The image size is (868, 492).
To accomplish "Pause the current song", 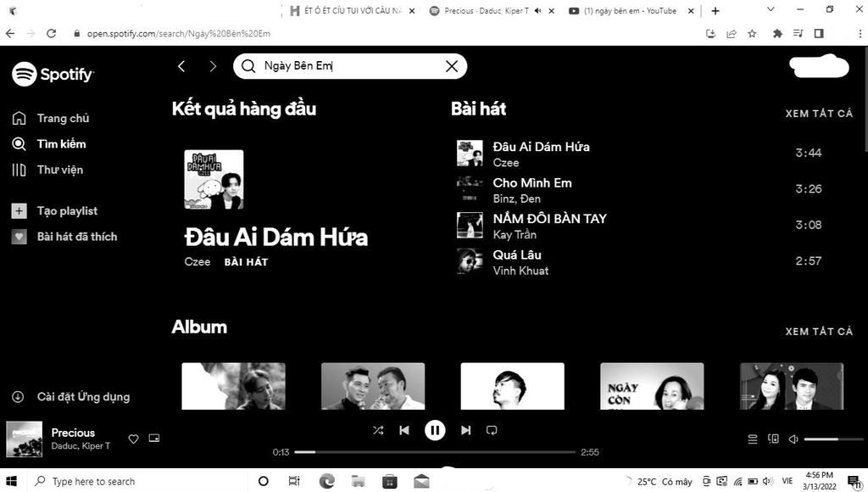I will [435, 430].
